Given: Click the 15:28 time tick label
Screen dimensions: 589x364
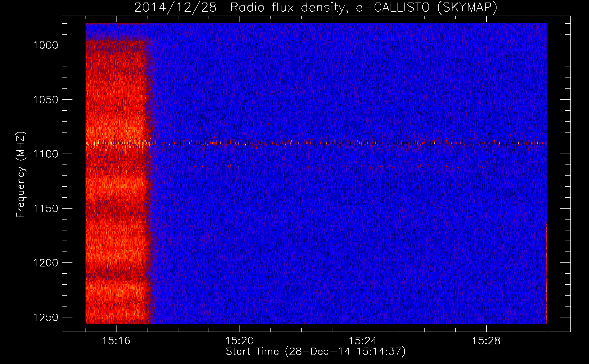Looking at the screenshot, I should click(x=486, y=341).
